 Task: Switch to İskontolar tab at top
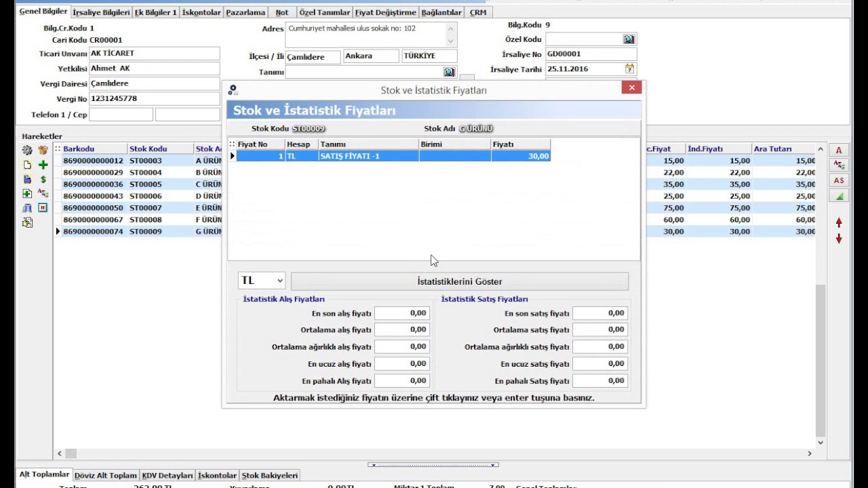201,12
